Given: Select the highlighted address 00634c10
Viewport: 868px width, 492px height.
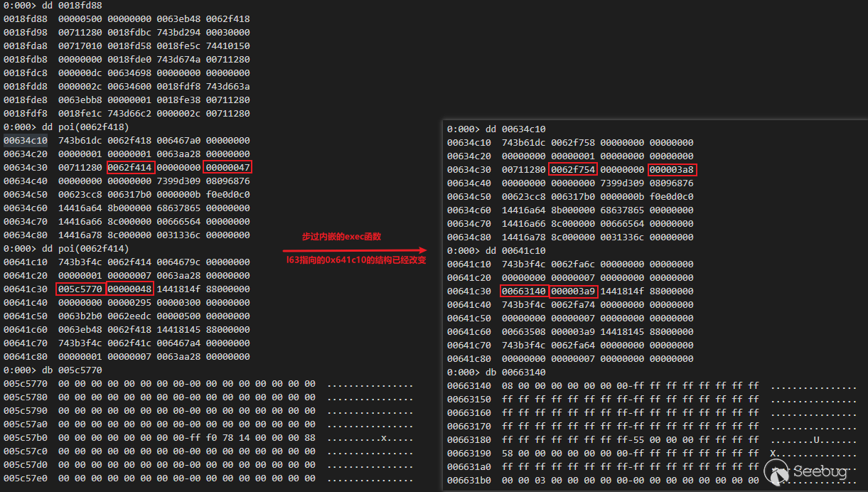Looking at the screenshot, I should (x=26, y=141).
